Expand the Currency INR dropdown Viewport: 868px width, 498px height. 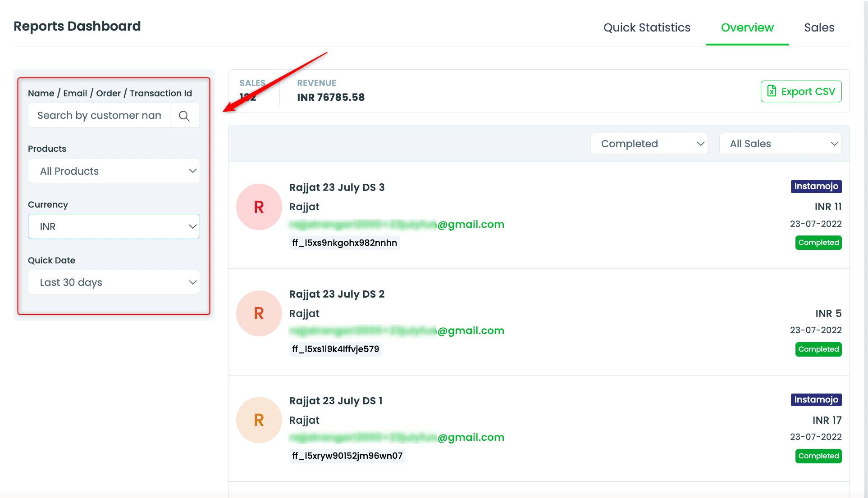pyautogui.click(x=114, y=226)
